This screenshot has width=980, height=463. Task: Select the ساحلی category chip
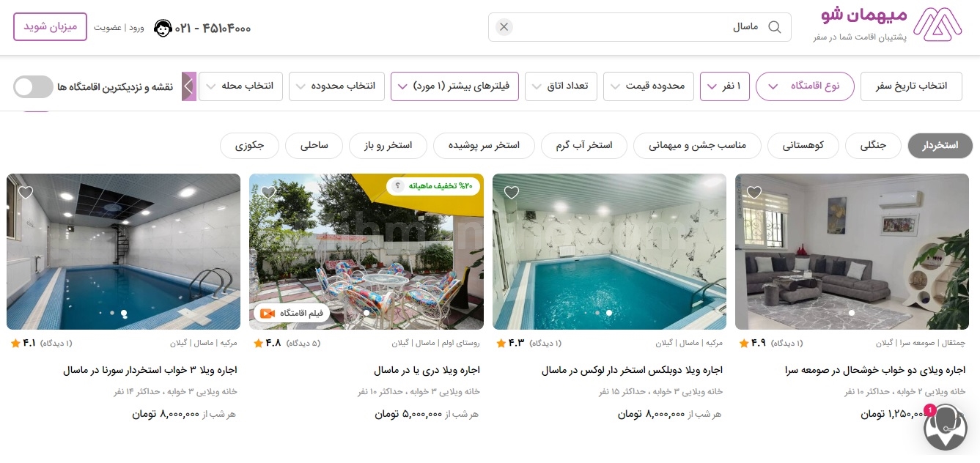(x=314, y=146)
